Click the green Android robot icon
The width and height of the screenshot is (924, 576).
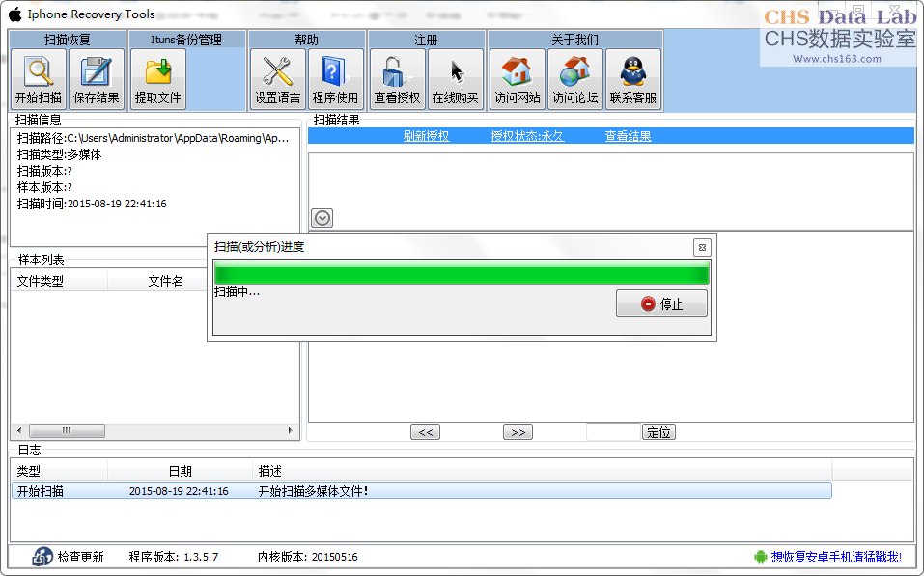[760, 557]
